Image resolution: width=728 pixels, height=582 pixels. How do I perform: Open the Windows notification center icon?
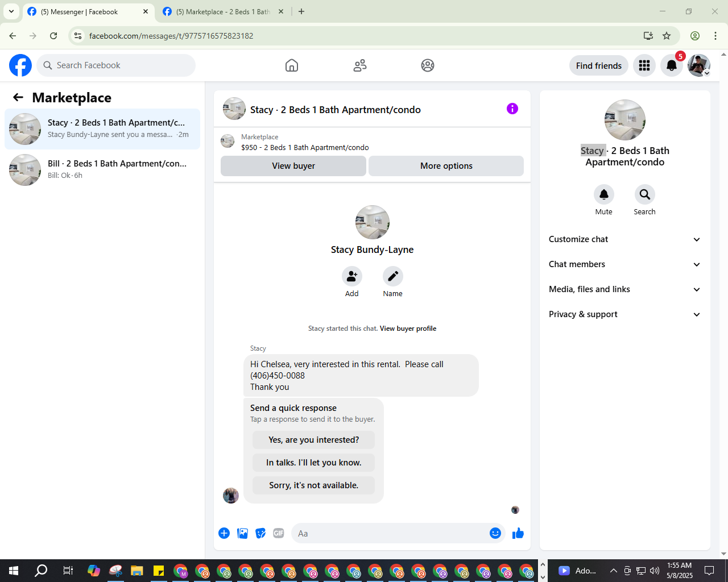coord(709,571)
